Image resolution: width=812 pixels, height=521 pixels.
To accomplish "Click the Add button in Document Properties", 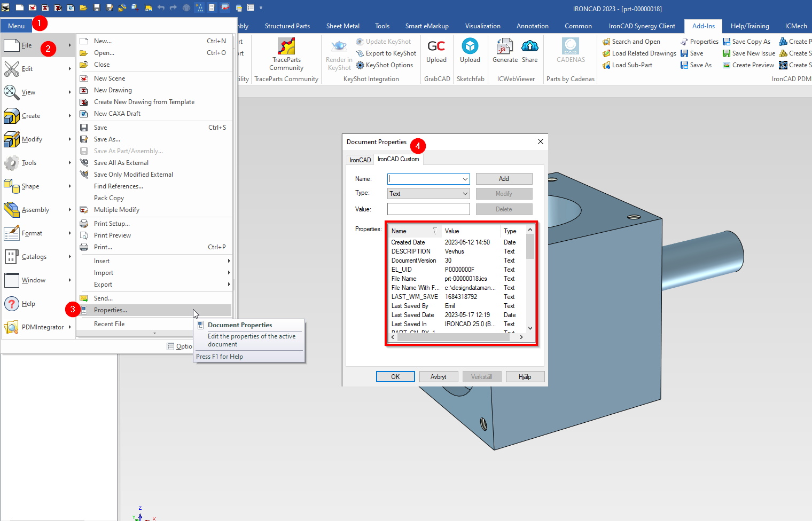I will point(504,179).
